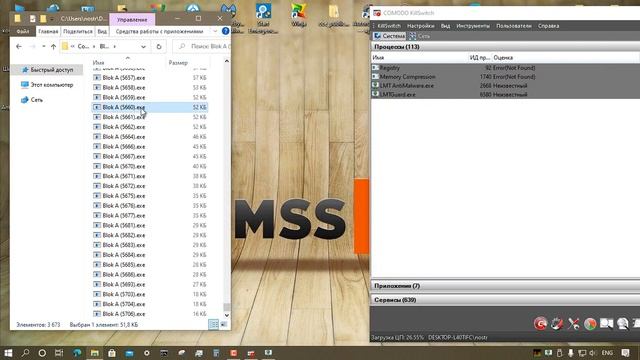640x360 pixels.
Task: Open the Вид ribbon tab in Explorer
Action: pyautogui.click(x=102, y=31)
